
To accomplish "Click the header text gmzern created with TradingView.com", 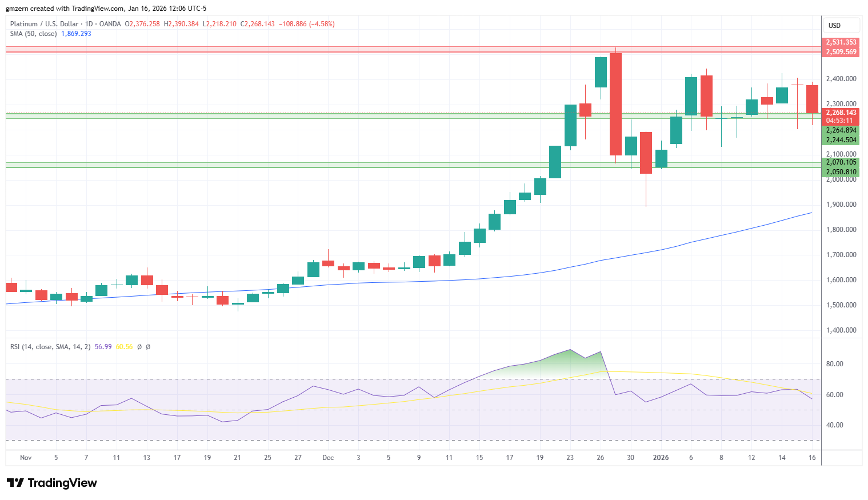I will 65,9.
